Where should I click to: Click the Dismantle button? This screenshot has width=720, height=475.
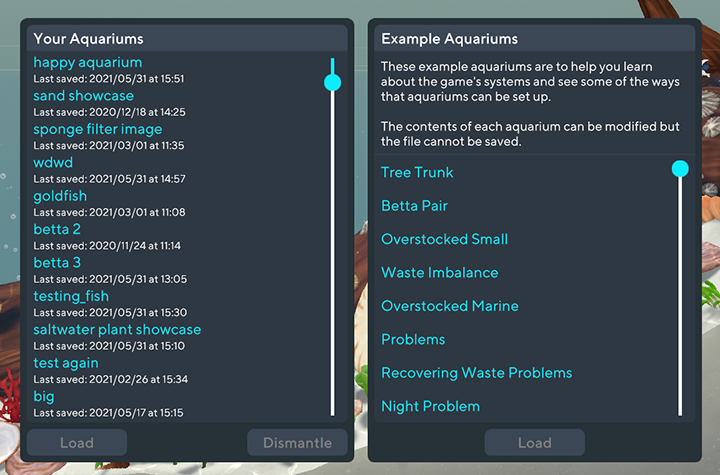tap(297, 443)
